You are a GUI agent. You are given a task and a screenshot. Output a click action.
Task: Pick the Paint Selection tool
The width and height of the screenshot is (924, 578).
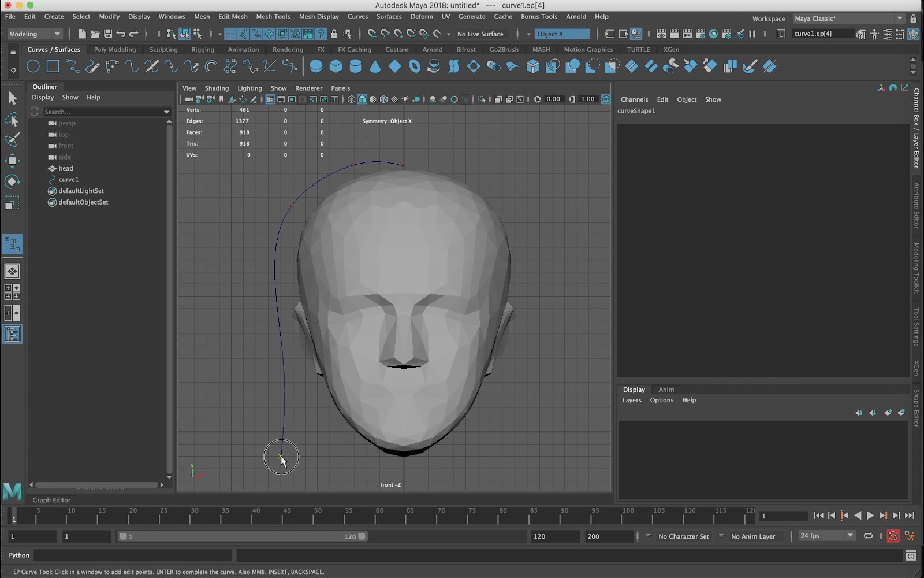tap(12, 140)
